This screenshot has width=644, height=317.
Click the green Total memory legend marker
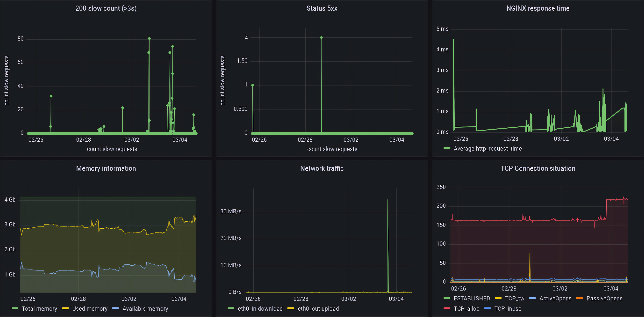pos(15,308)
